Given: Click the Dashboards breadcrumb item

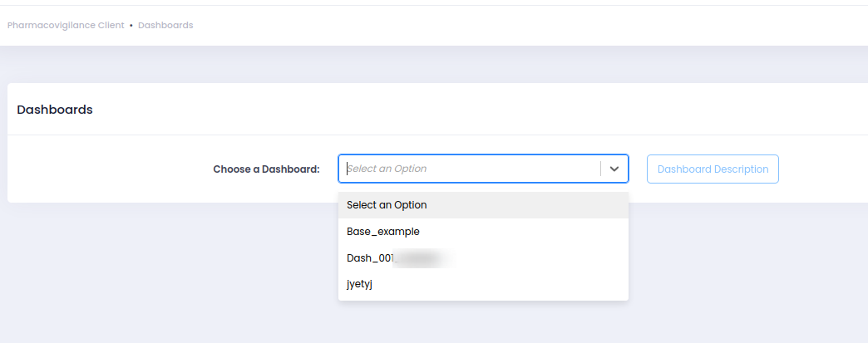Looking at the screenshot, I should (x=165, y=26).
